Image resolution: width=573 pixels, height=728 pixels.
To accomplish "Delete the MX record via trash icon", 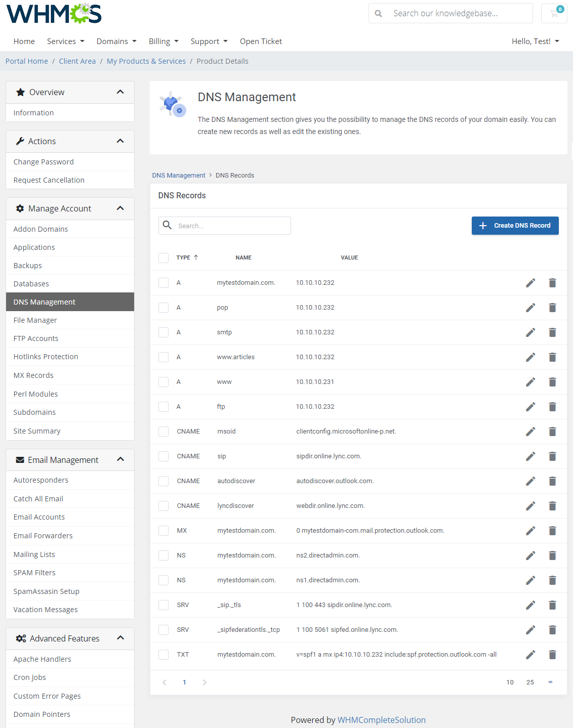I will pyautogui.click(x=552, y=530).
